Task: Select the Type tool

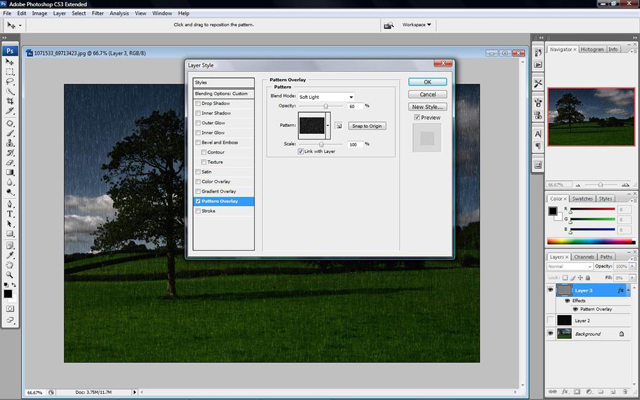Action: pos(10,214)
